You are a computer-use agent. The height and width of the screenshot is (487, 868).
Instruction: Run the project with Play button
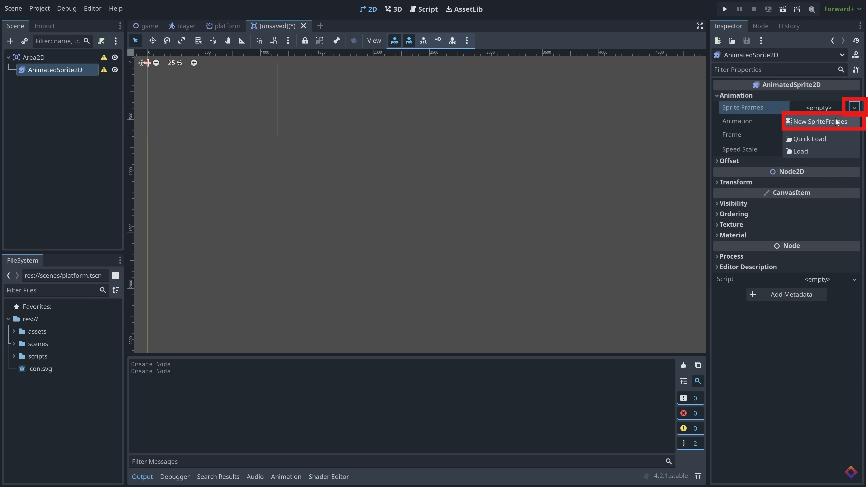[x=724, y=9]
